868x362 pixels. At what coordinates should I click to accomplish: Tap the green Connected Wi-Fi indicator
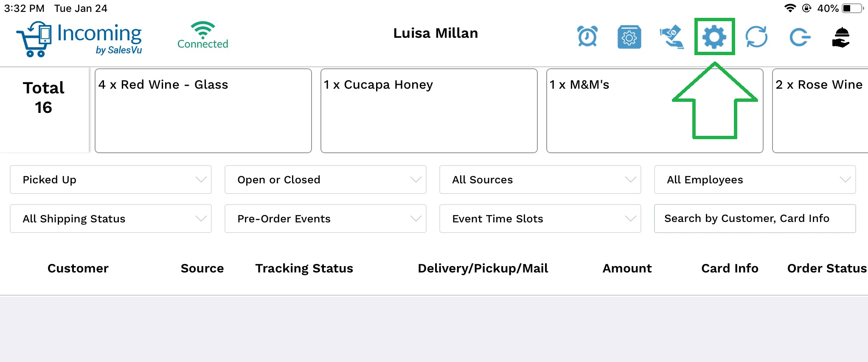tap(202, 35)
